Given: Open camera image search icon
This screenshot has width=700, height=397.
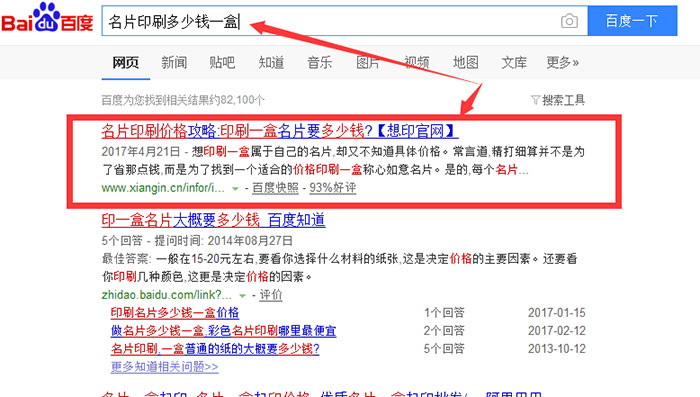Looking at the screenshot, I should click(569, 21).
